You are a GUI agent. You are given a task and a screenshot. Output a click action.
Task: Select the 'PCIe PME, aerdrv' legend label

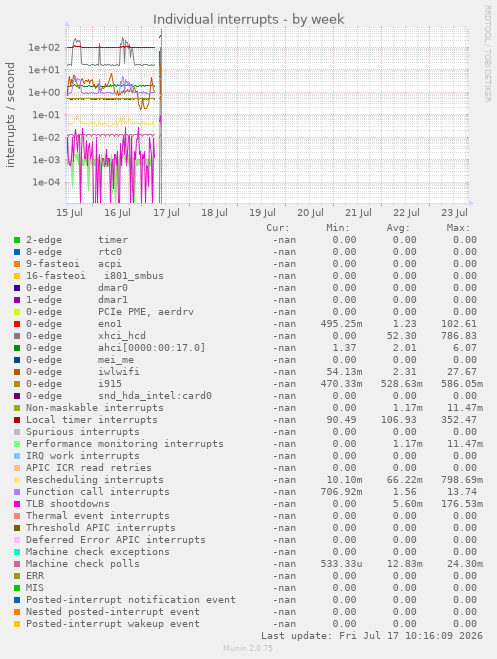point(146,312)
